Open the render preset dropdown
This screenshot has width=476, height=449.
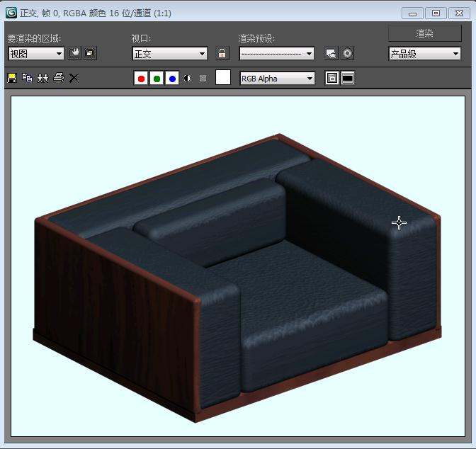(276, 54)
